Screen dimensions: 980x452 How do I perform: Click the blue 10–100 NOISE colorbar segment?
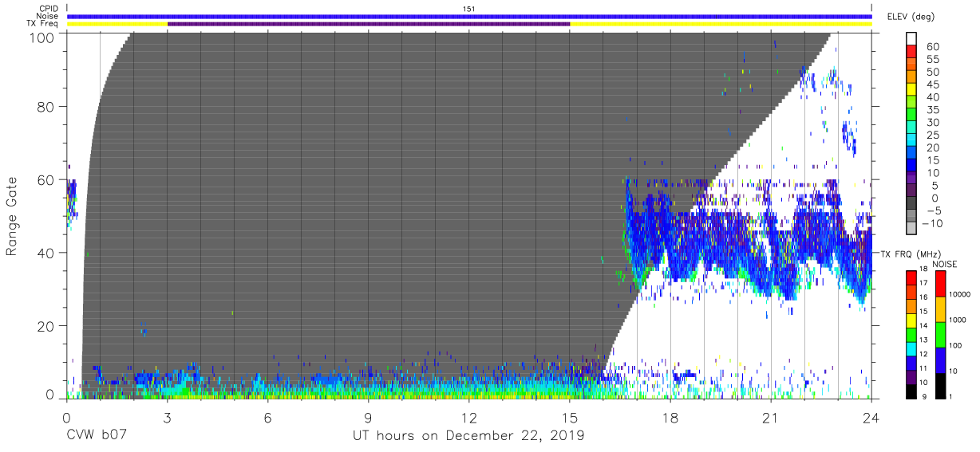tap(940, 360)
